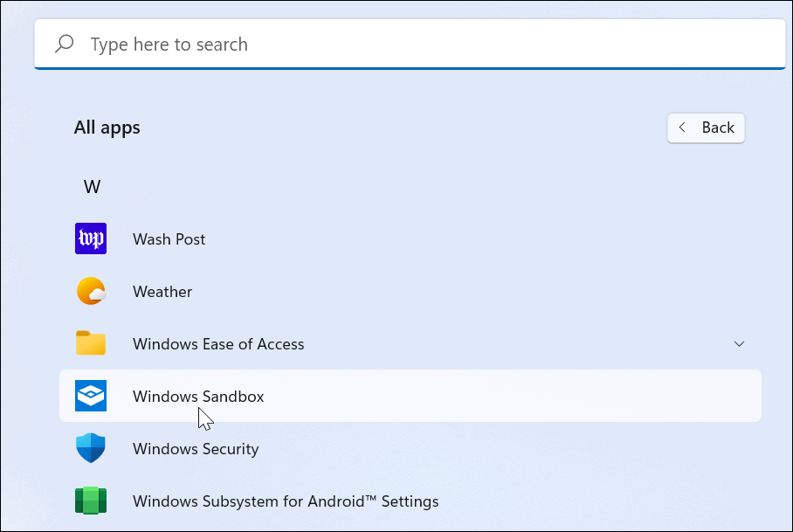Collapse the chevron next to Windows Ease of Access

click(739, 343)
